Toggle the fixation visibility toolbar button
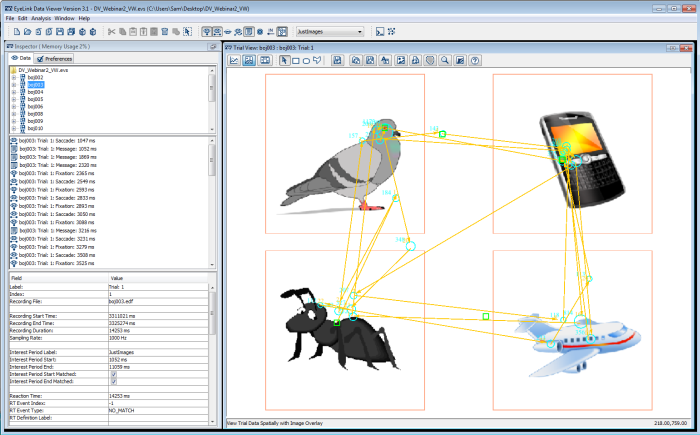 tap(207, 32)
